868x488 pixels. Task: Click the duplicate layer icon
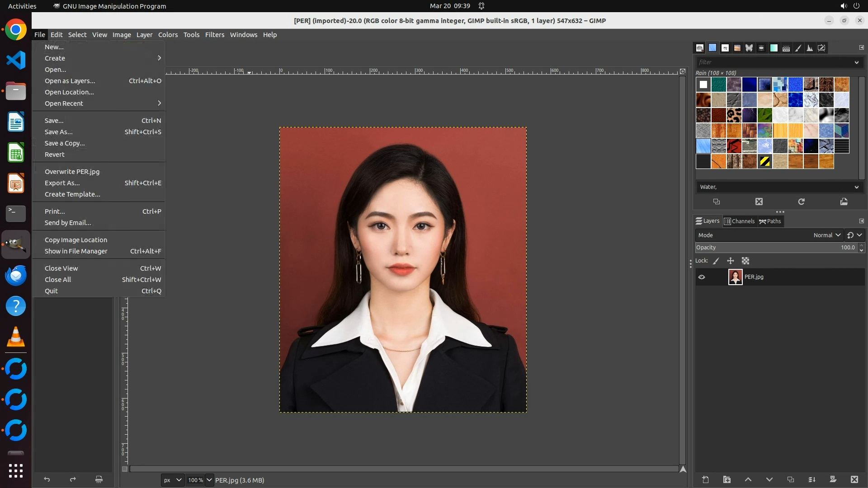(x=790, y=479)
